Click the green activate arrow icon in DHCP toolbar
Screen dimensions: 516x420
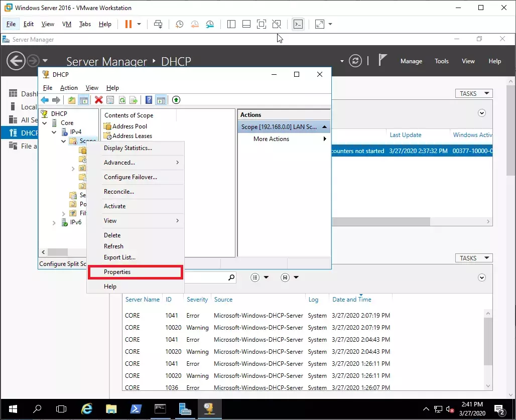tap(176, 100)
